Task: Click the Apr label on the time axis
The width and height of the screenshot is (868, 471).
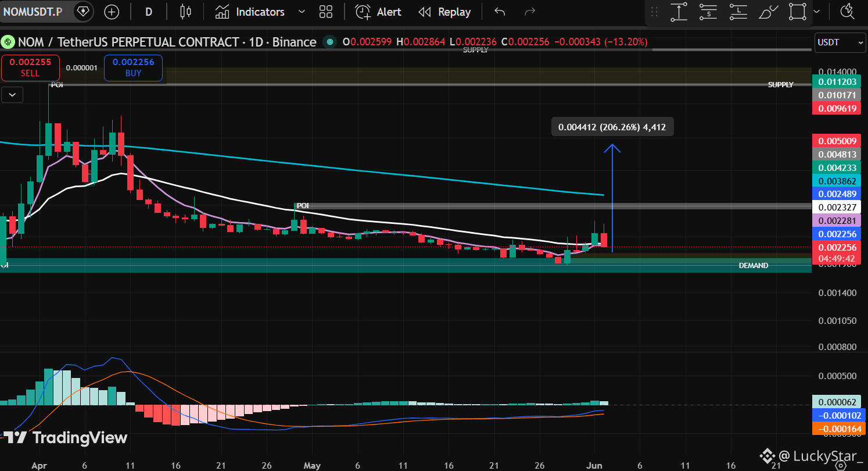Action: (39, 466)
